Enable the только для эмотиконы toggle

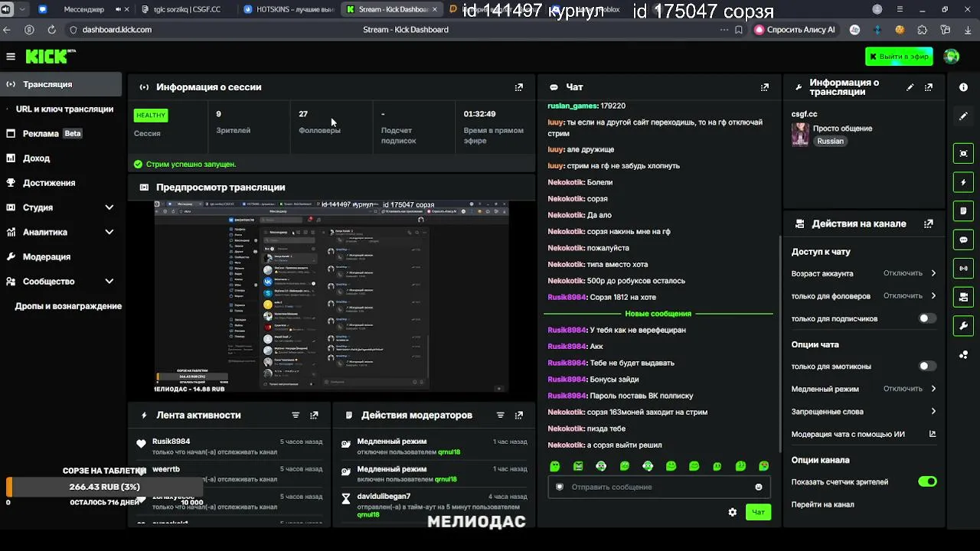[x=927, y=366]
